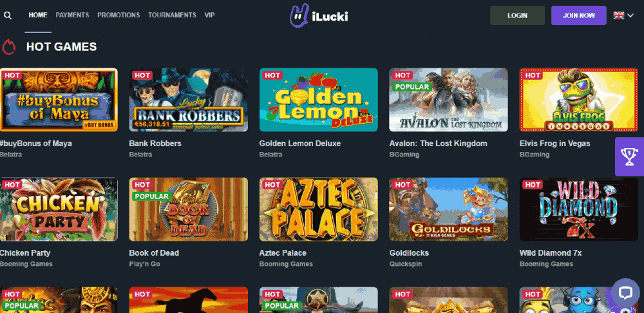Viewport: 644px width, 313px height.
Task: Click the Goldilocks game title link
Action: pyautogui.click(x=409, y=253)
